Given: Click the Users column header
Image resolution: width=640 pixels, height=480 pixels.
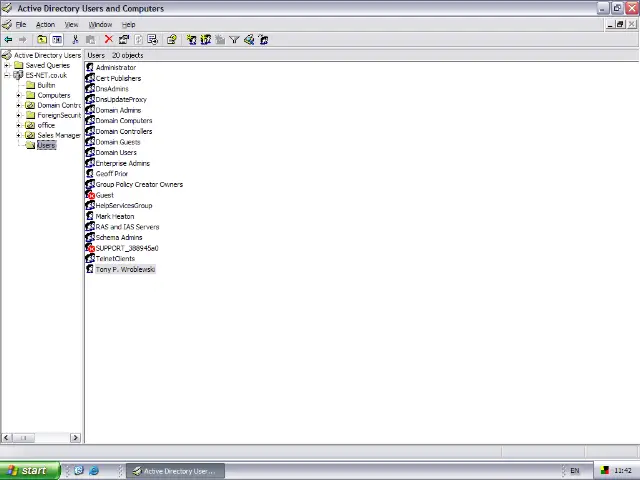Looking at the screenshot, I should click(x=96, y=55).
